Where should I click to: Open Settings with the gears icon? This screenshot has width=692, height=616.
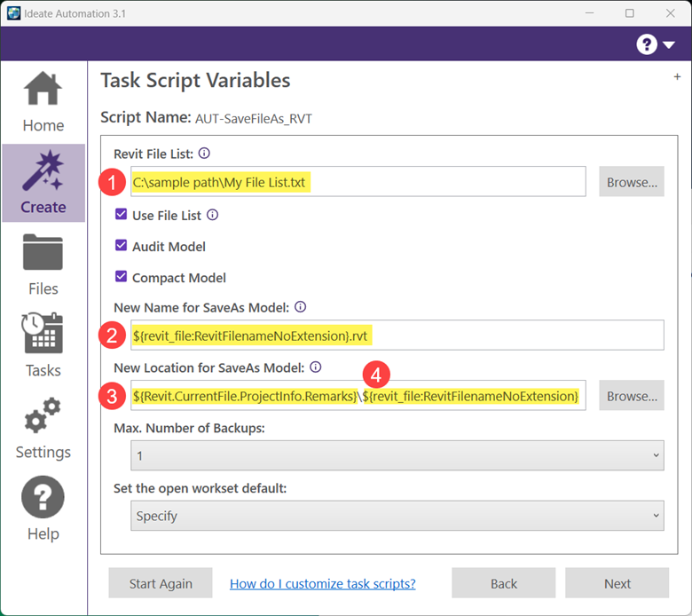[x=43, y=429]
